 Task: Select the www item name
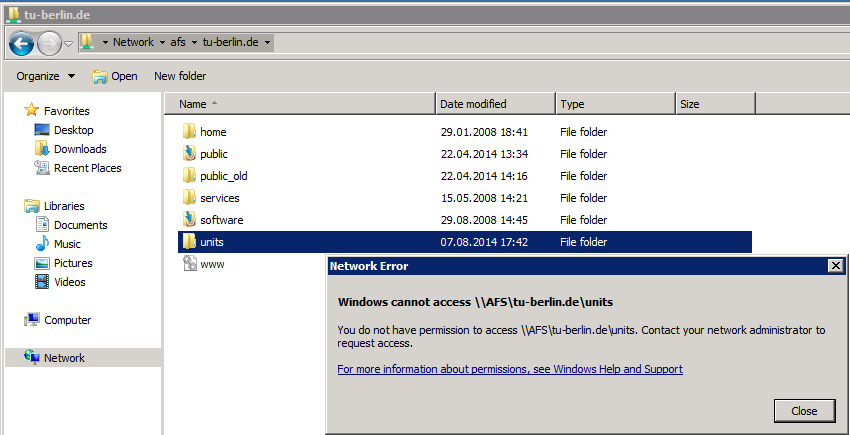click(x=212, y=264)
